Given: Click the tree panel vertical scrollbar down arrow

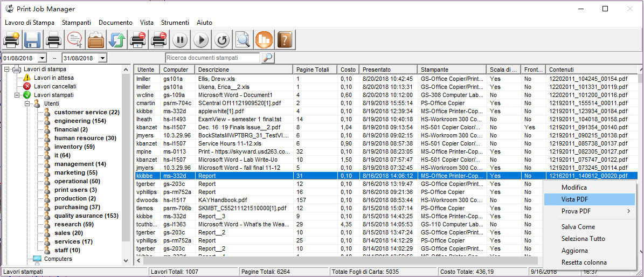Looking at the screenshot, I should (x=126, y=260).
